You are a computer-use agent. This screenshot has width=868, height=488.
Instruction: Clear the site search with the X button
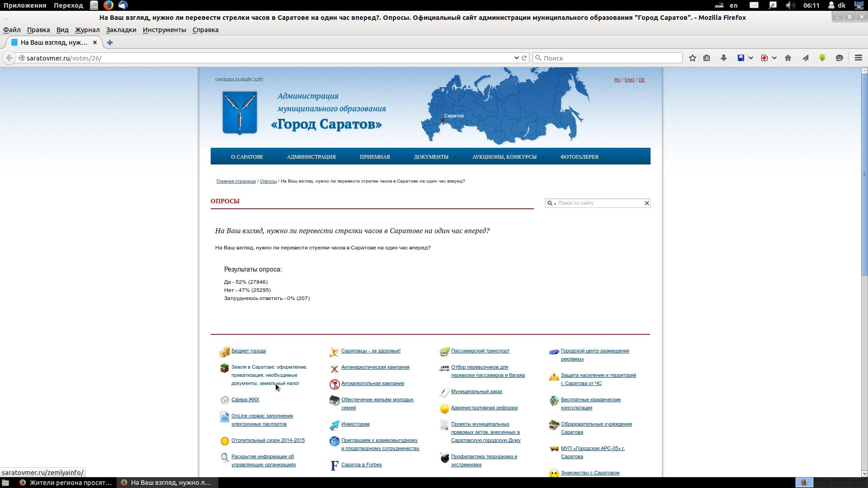(x=646, y=203)
